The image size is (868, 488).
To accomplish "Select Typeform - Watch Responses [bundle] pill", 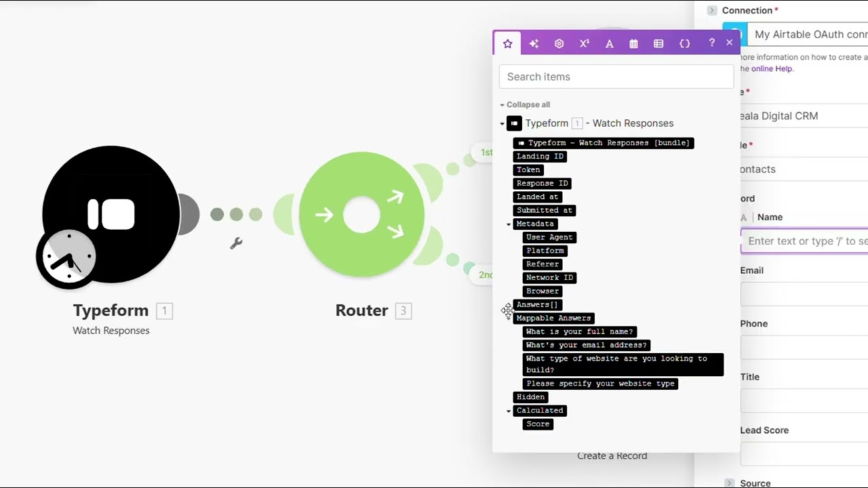I will 604,143.
